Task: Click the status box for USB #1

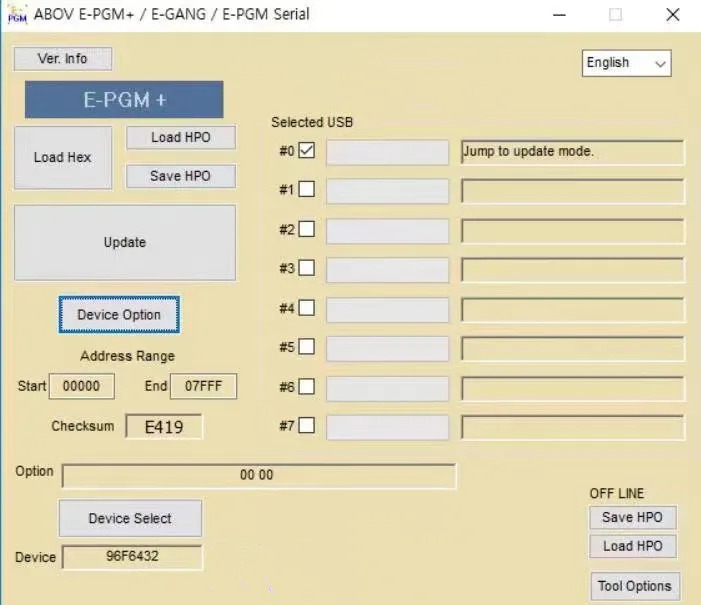Action: click(572, 191)
